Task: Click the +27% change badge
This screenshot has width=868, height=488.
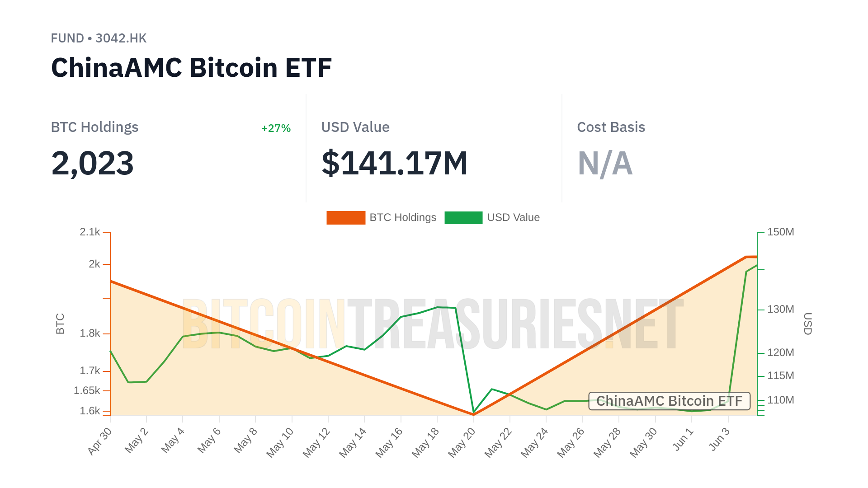Action: (x=276, y=128)
